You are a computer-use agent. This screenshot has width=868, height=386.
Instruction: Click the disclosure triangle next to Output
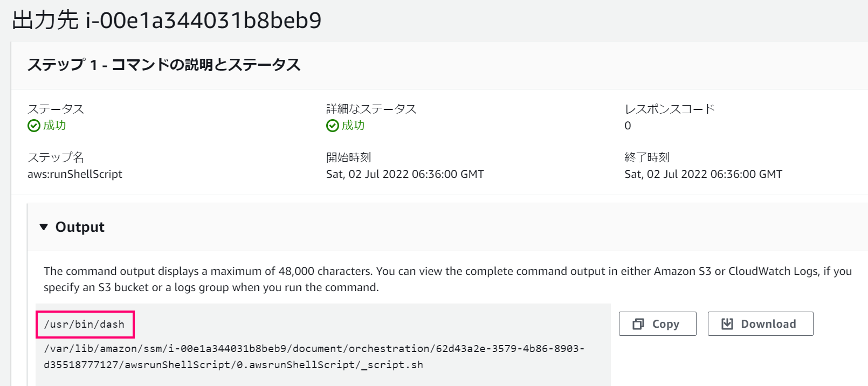point(45,227)
